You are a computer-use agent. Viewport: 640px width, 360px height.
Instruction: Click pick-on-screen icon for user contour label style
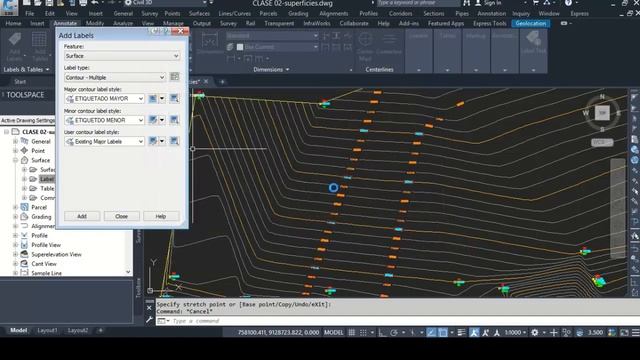174,141
